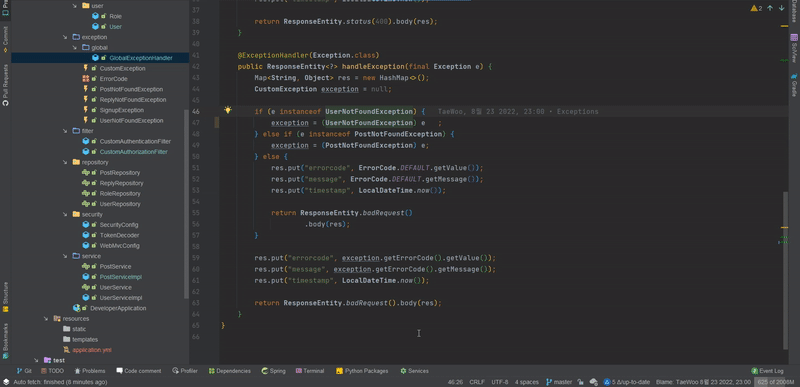Screen dimensions: 800x387
Task: Collapse the test folder
Action: (x=36, y=360)
